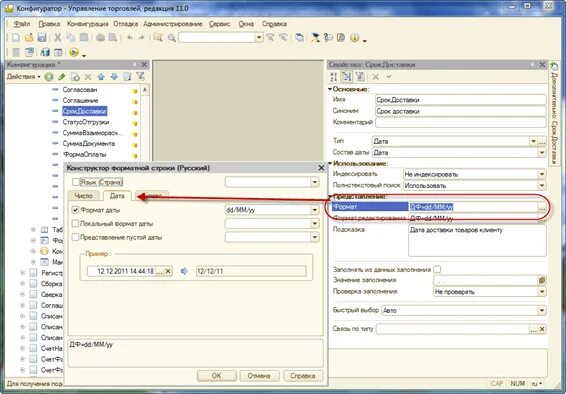Click the Print toolbar icon
The height and width of the screenshot is (394, 566).
coord(100,38)
